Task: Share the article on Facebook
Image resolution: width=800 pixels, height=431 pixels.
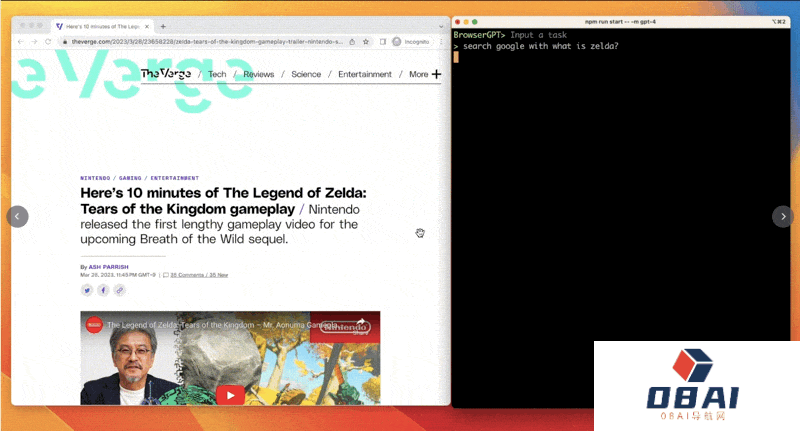Action: [103, 290]
